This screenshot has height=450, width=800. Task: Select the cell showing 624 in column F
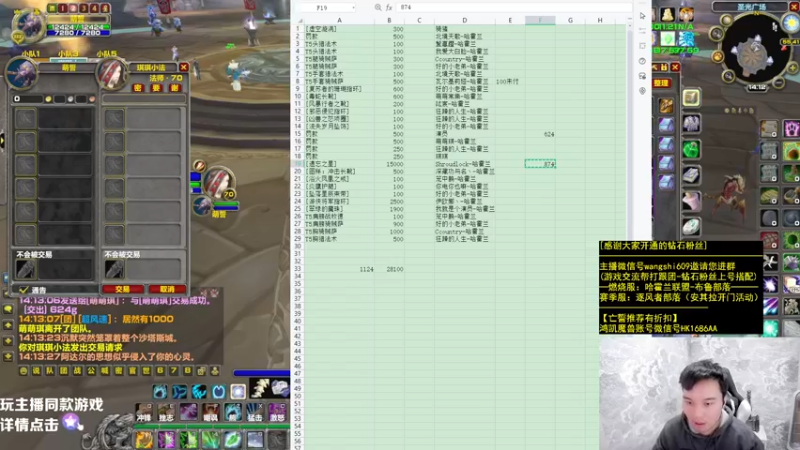(540, 134)
